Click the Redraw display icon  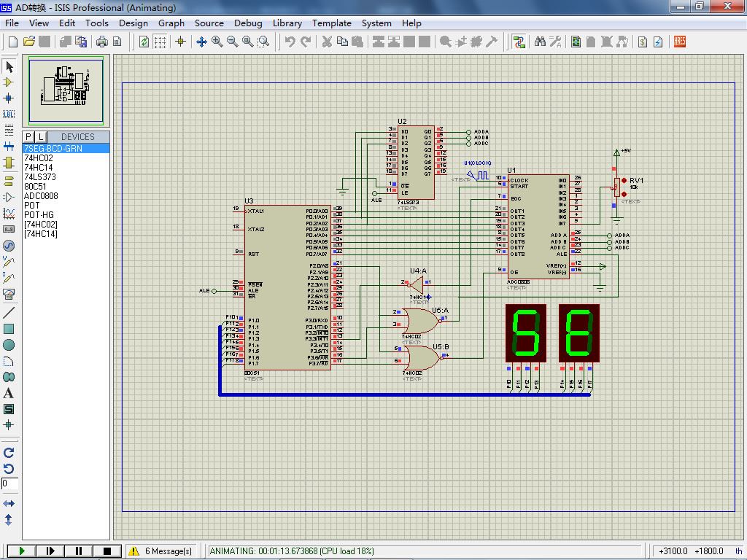(144, 42)
